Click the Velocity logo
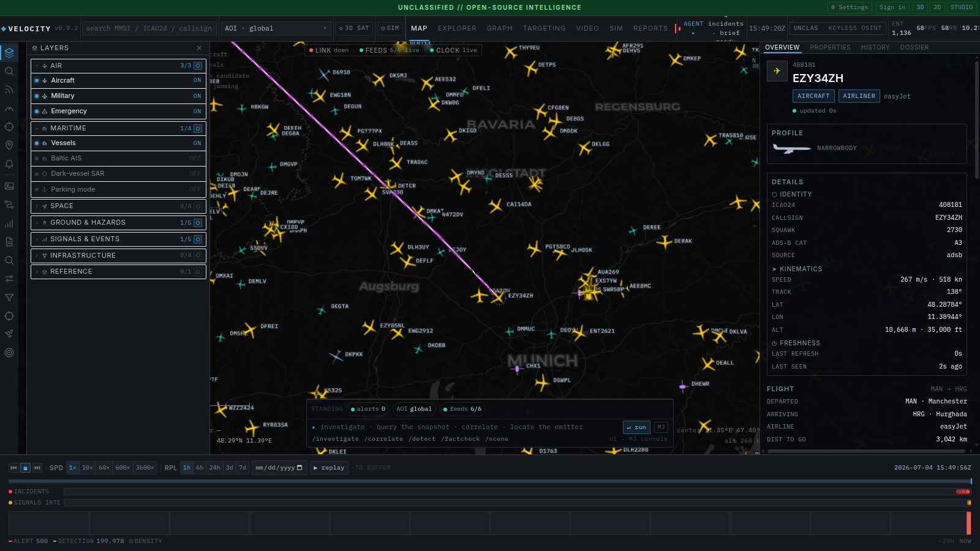Image resolution: width=980 pixels, height=551 pixels. [26, 29]
